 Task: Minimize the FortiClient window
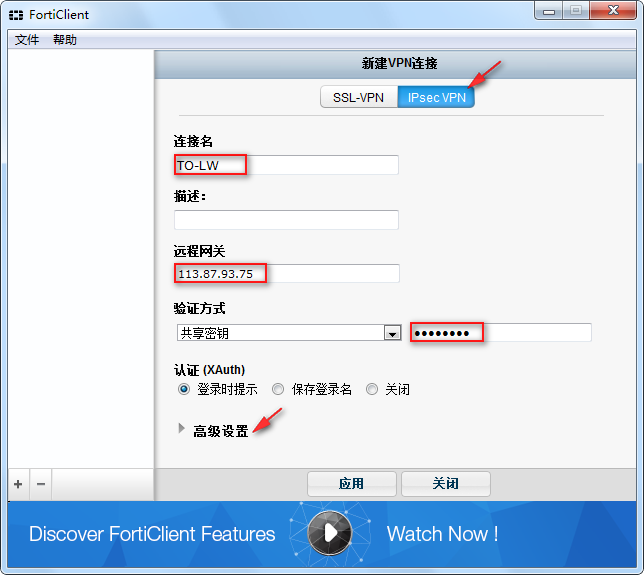(x=548, y=11)
